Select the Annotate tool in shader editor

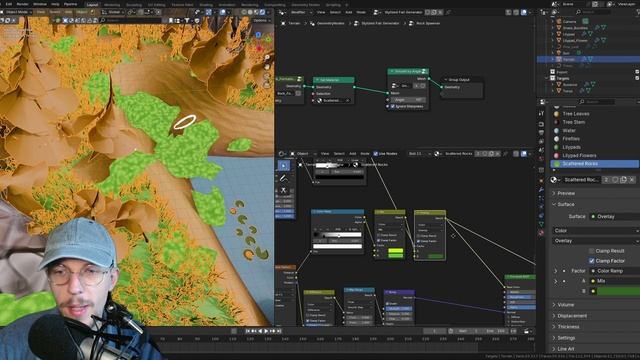coord(283,178)
